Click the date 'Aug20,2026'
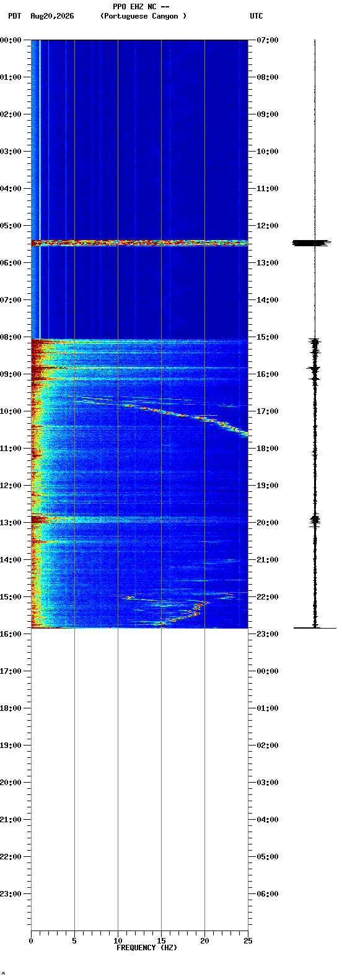342x980 pixels. pos(52,16)
